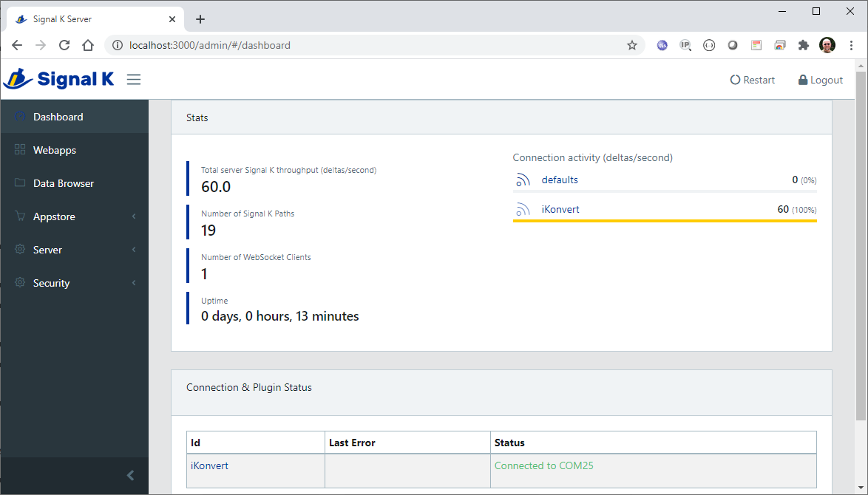Viewport: 868px width, 495px height.
Task: Click the iKonvert yellow activity bar
Action: point(665,221)
